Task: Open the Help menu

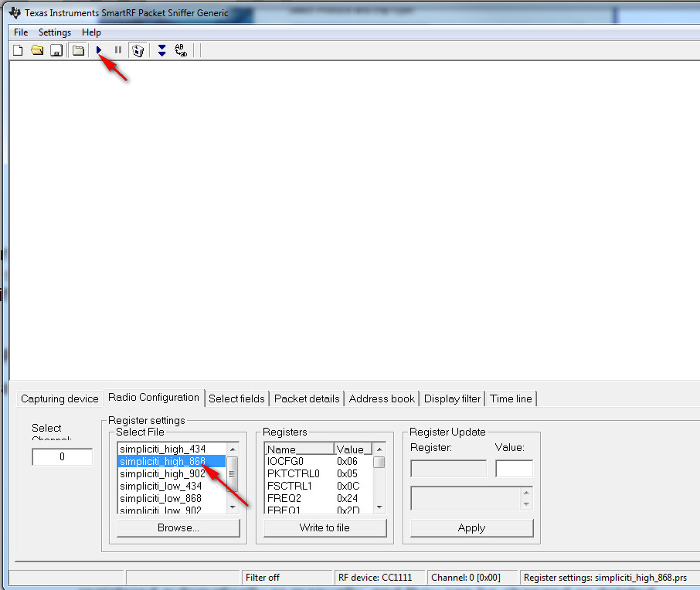Action: [91, 32]
